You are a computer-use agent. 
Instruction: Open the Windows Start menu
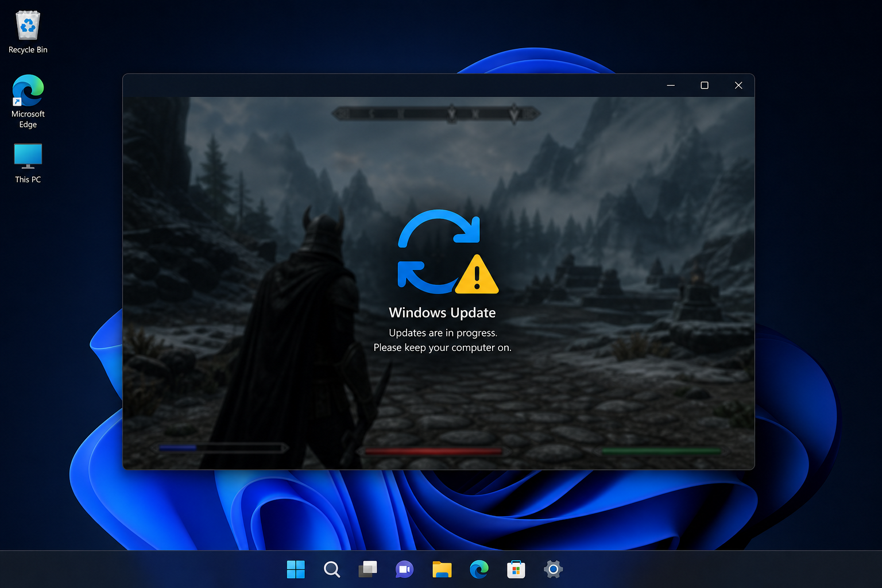pyautogui.click(x=296, y=569)
